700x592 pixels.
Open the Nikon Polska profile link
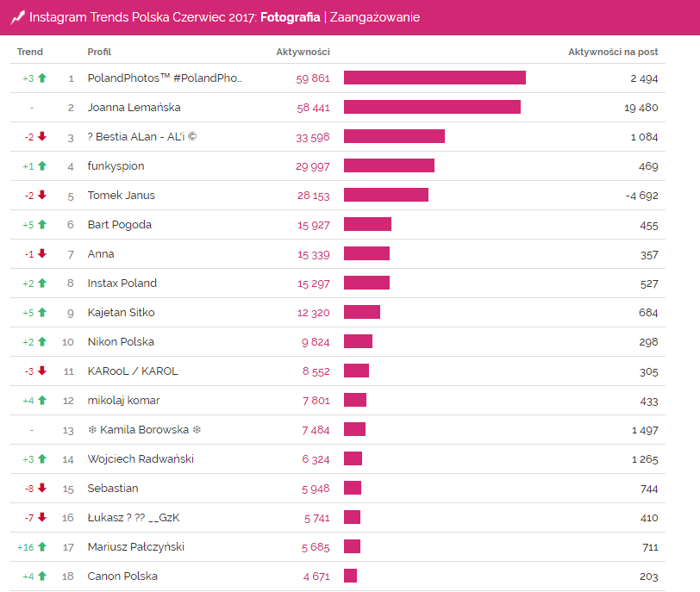pyautogui.click(x=122, y=342)
